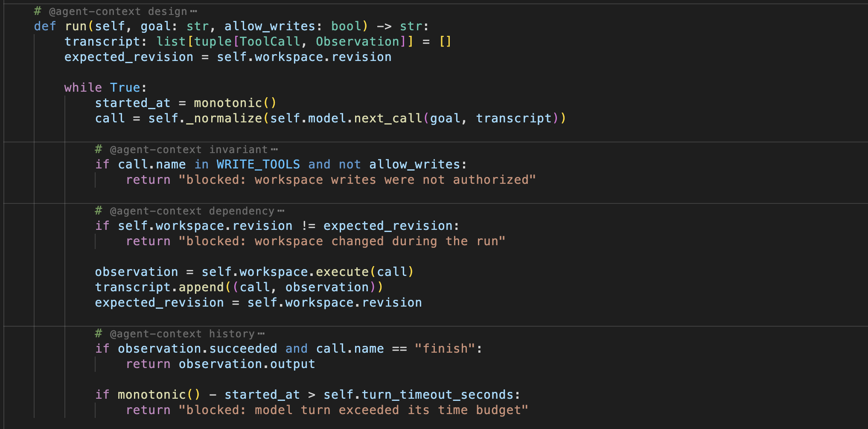Click 'ToolCall' in the transcript type
Viewport: 868px width, 429px height.
pos(270,42)
